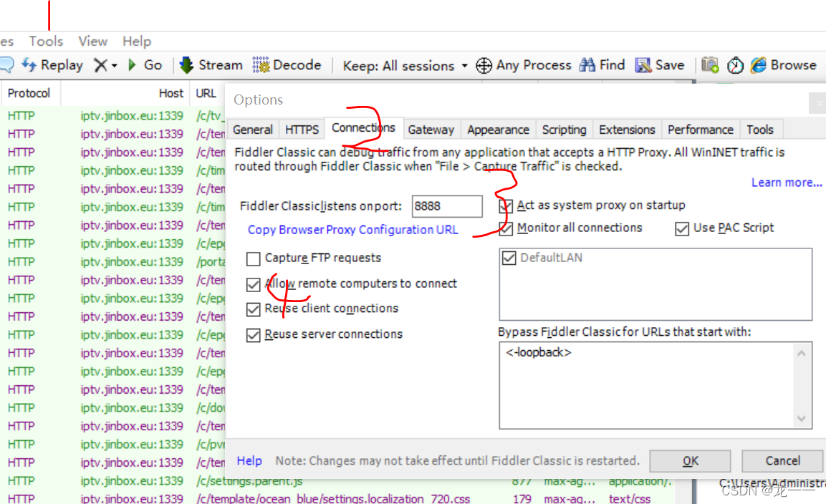Switch to the HTTPS options tab

302,130
